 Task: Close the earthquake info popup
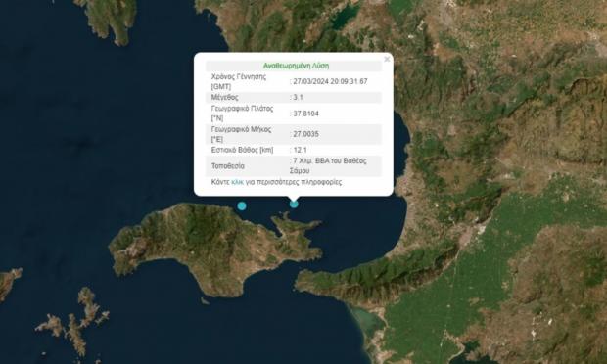tap(387, 59)
